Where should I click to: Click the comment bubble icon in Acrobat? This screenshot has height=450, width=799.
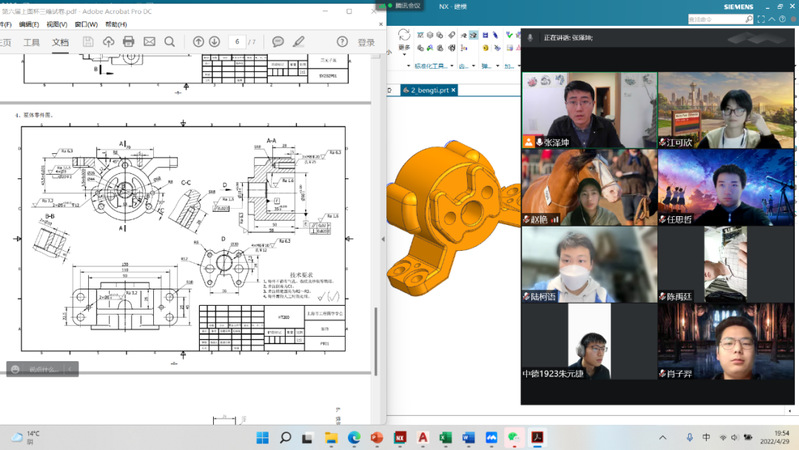pos(278,42)
